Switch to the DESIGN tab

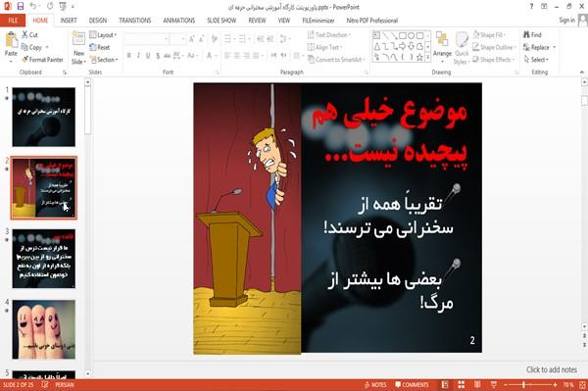point(98,21)
